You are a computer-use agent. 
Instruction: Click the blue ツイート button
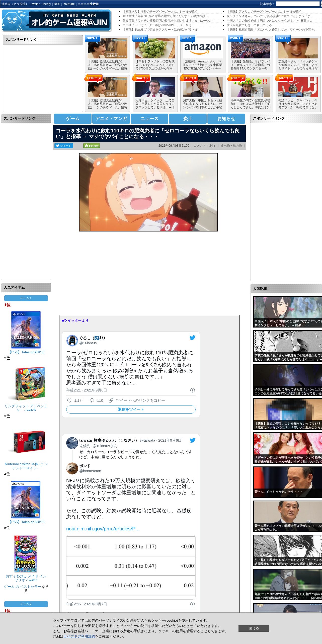pyautogui.click(x=64, y=146)
